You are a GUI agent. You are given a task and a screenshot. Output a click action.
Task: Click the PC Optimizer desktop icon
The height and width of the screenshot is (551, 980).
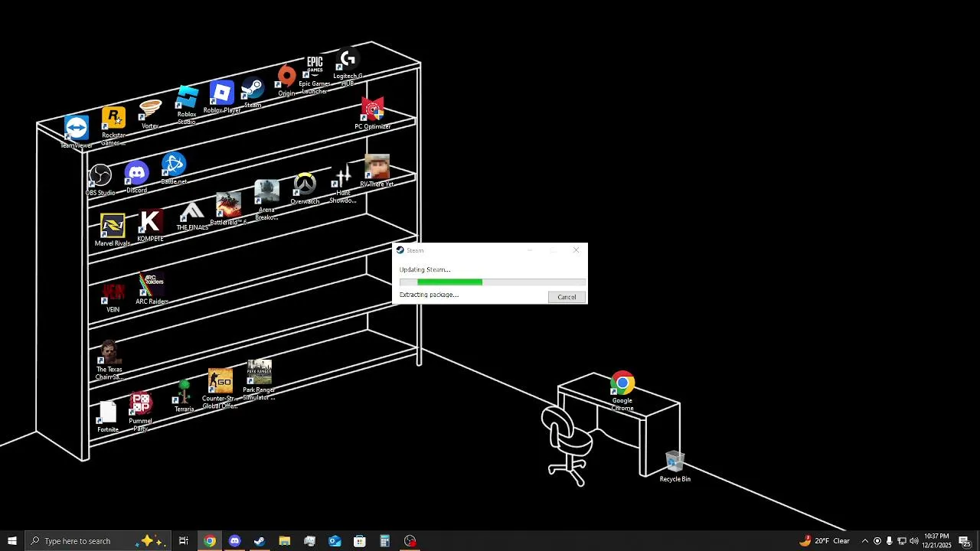pos(373,114)
